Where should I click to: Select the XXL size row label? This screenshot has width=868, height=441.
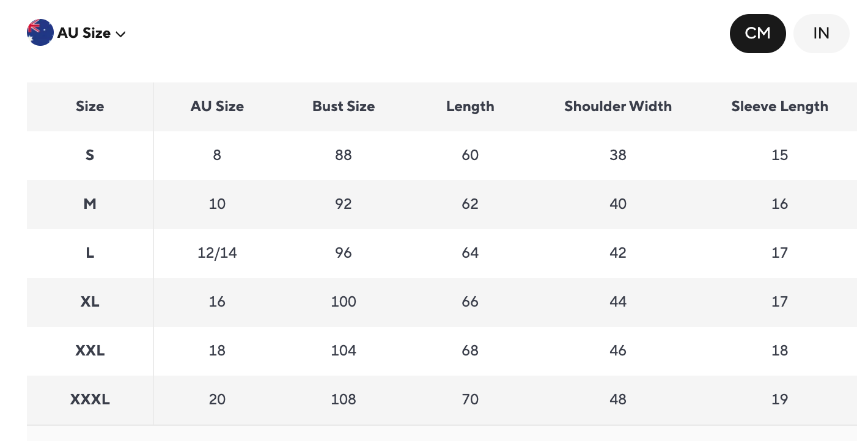click(x=90, y=351)
